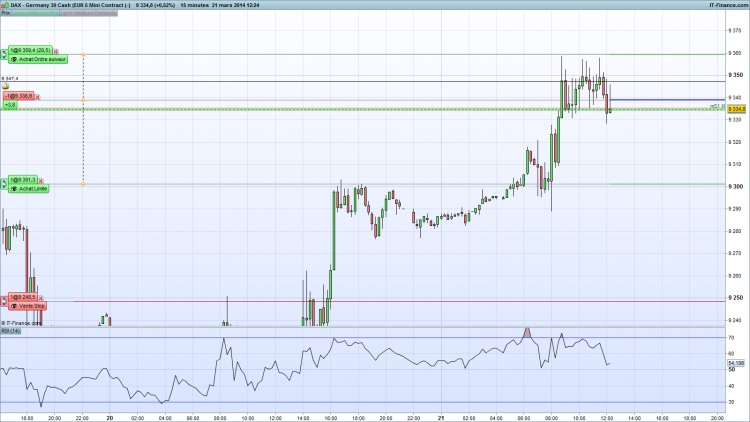Viewport: 750px width, 422px height.
Task: Click the +3,8 profit label
Action: pos(10,105)
